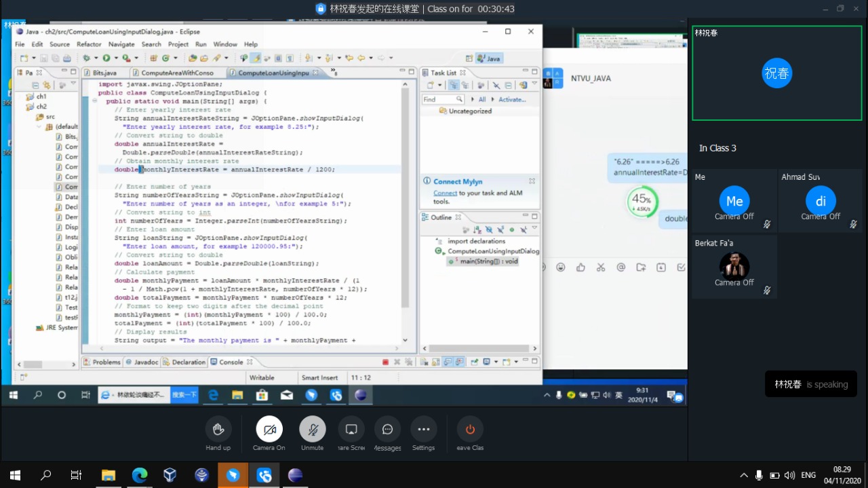Open the Messages chat icon
Viewport: 868px width, 488px height.
coord(387,430)
